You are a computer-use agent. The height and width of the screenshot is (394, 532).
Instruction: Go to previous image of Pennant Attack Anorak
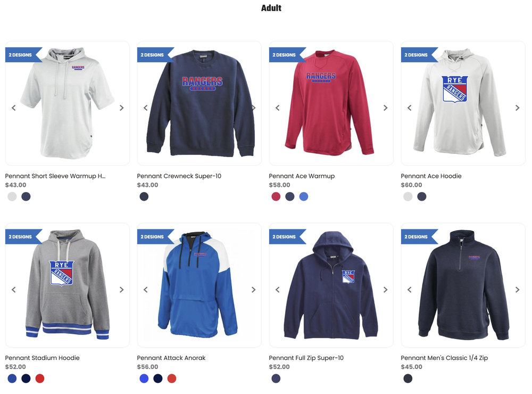146,290
